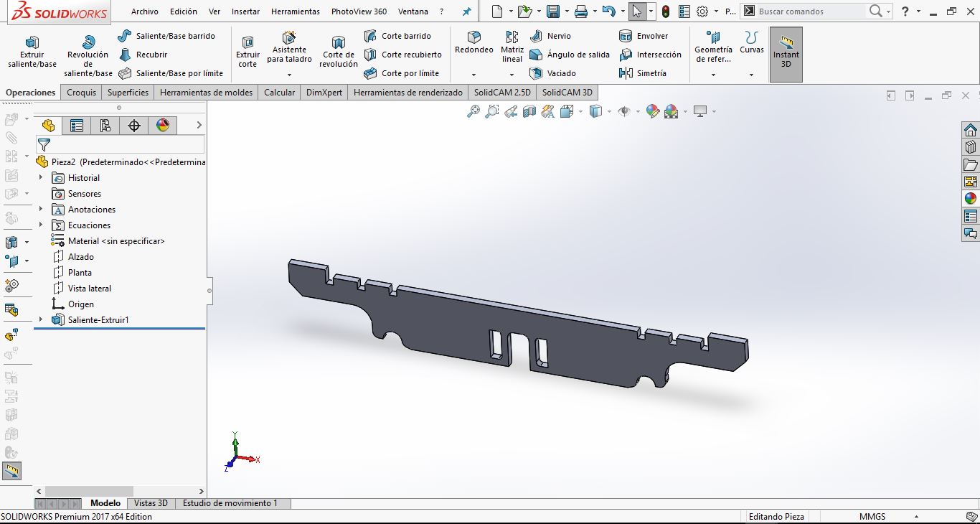The image size is (980, 524).
Task: Click the rebuild traffic light icon
Action: pyautogui.click(x=666, y=11)
